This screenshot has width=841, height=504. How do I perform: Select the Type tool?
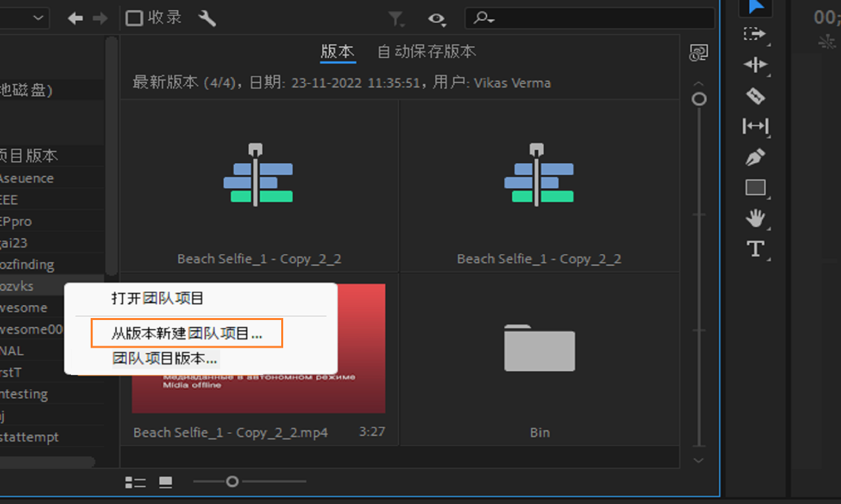[756, 248]
